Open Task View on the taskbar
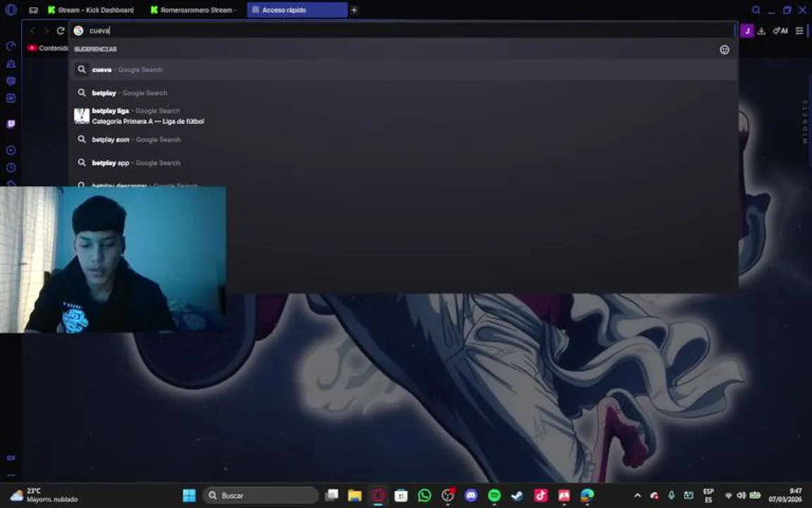This screenshot has height=508, width=812. pos(331,495)
